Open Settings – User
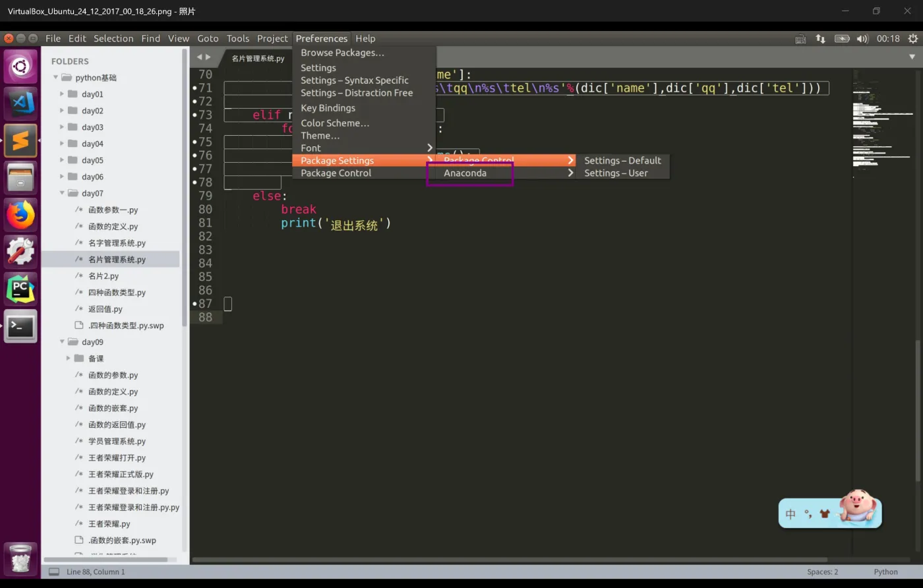This screenshot has height=588, width=923. 622,173
